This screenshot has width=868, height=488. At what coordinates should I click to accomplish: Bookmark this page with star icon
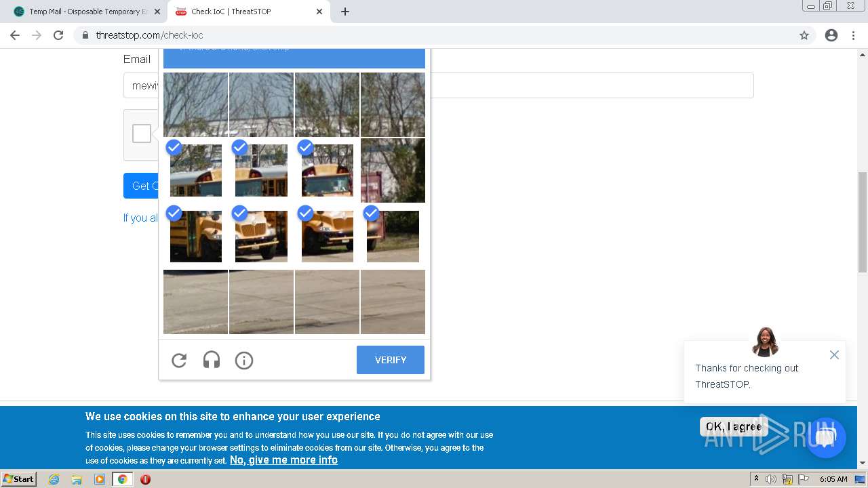[x=804, y=35]
